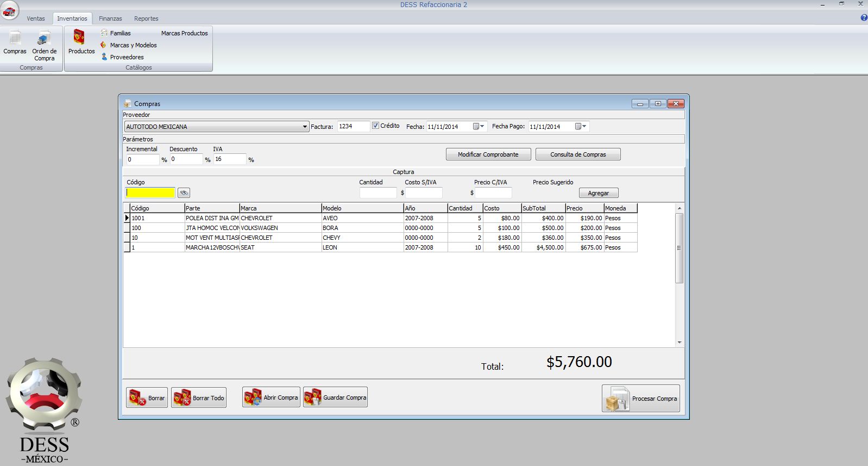Select the MOT VENT MULTIAS cell
This screenshot has height=466, width=868.
point(212,238)
